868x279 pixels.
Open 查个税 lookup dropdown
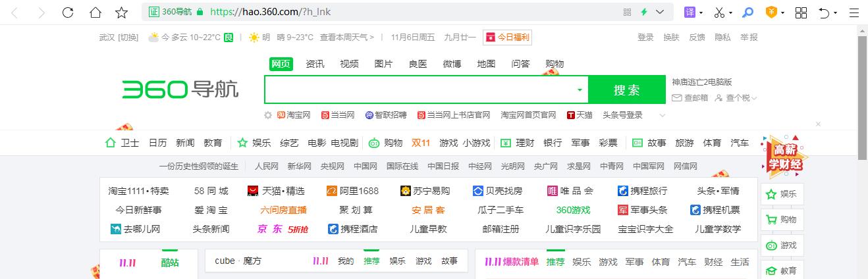736,98
